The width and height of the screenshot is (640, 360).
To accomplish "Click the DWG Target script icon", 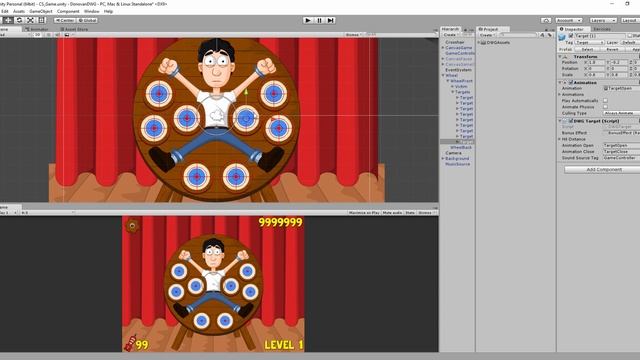I will (566, 121).
